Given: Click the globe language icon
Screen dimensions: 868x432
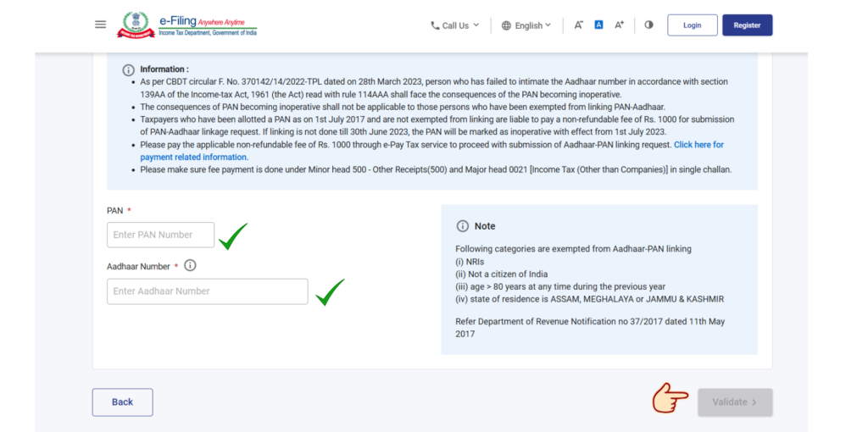Looking at the screenshot, I should point(506,25).
